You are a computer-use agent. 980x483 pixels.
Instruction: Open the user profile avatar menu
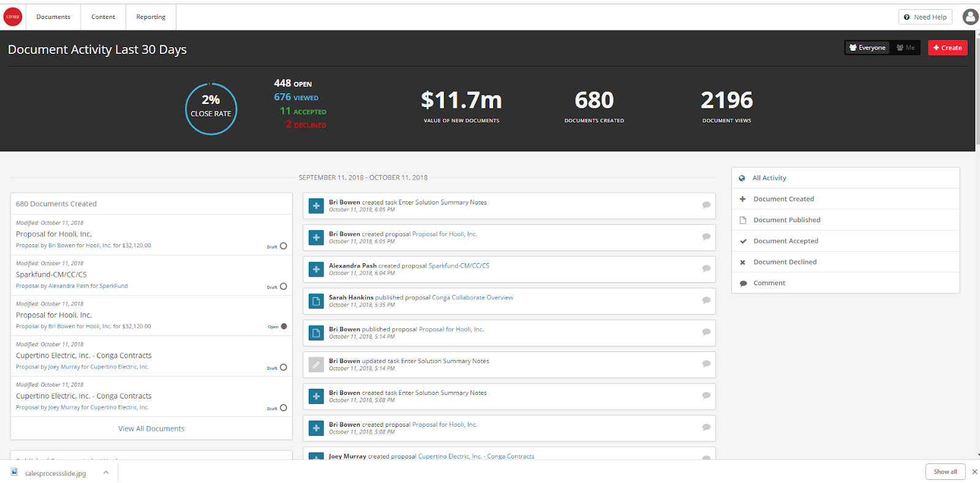(970, 17)
